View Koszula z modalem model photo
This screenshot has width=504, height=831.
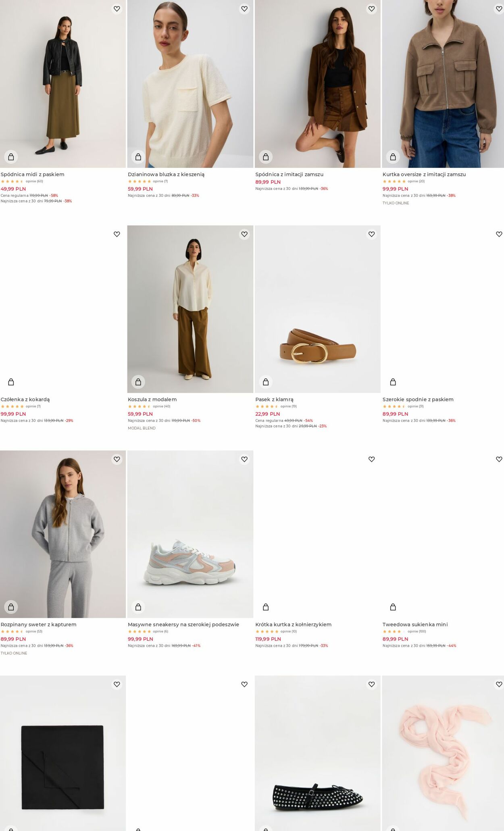[190, 309]
